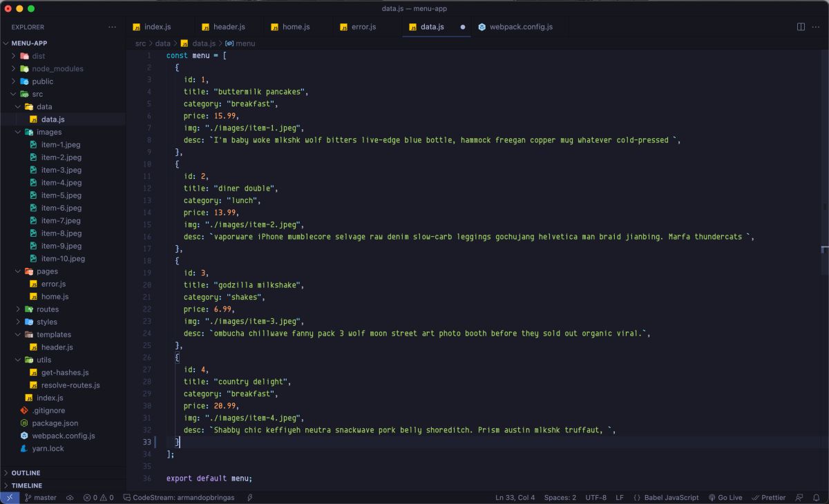Open get-hashes.js file
The width and height of the screenshot is (829, 504).
tap(63, 372)
